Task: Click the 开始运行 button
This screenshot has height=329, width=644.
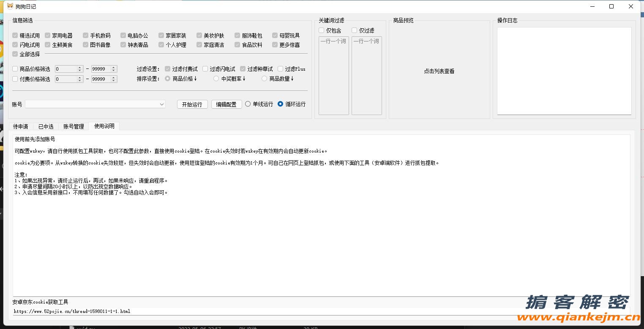Action: coord(192,104)
